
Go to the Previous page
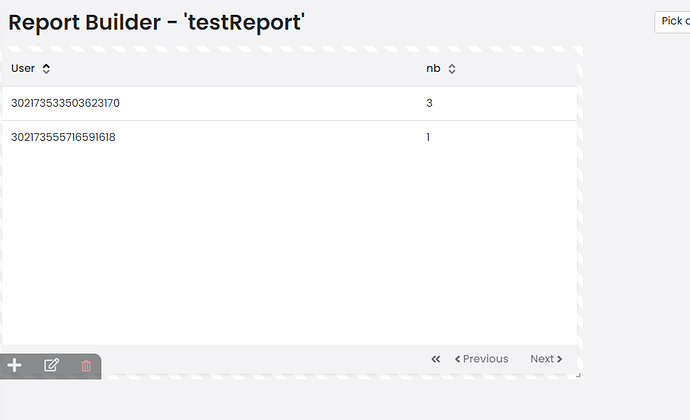(x=481, y=359)
